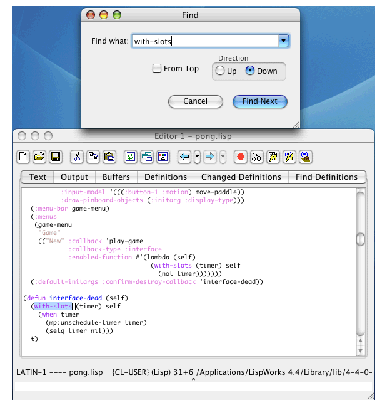
Task: Go back using the left arrow icon
Action: tap(184, 157)
